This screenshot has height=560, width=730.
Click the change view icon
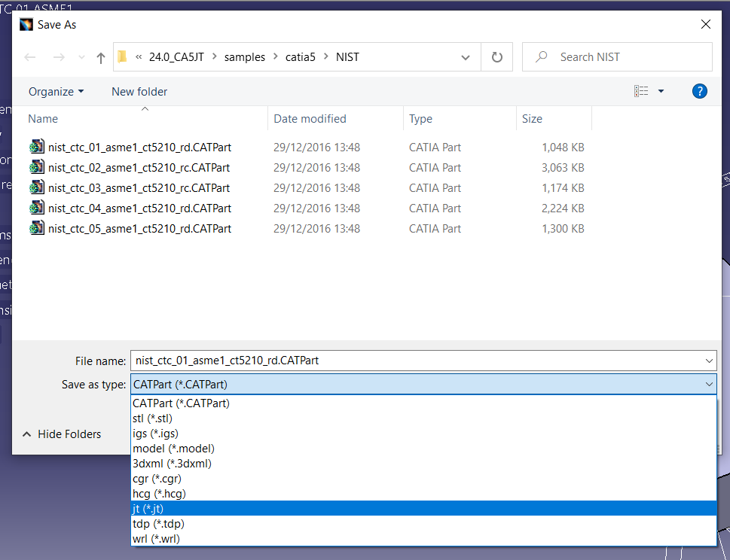pos(641,91)
